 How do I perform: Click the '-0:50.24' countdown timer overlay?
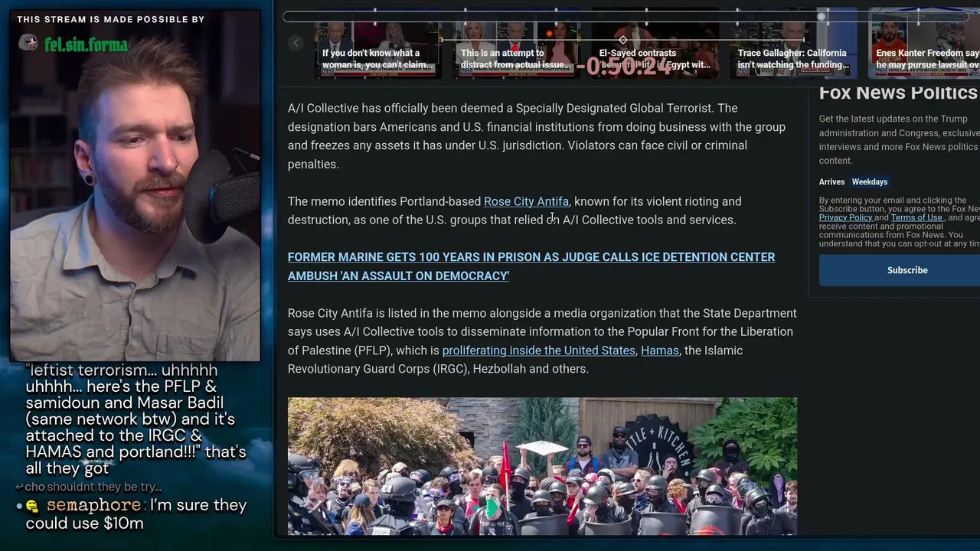pyautogui.click(x=623, y=66)
